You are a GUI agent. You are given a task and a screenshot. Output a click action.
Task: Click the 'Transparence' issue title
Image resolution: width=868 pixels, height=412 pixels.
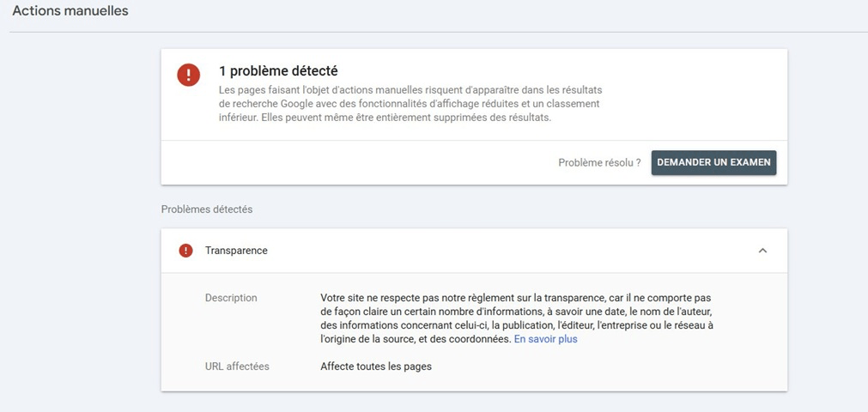pyautogui.click(x=236, y=251)
